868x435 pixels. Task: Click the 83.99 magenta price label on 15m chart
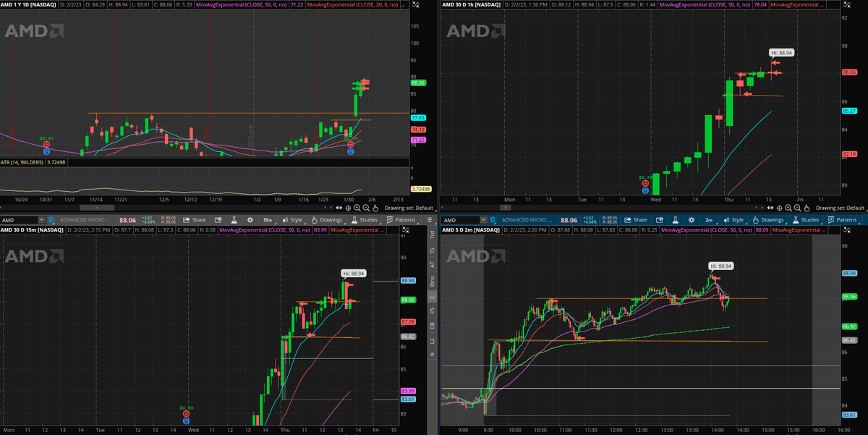407,391
